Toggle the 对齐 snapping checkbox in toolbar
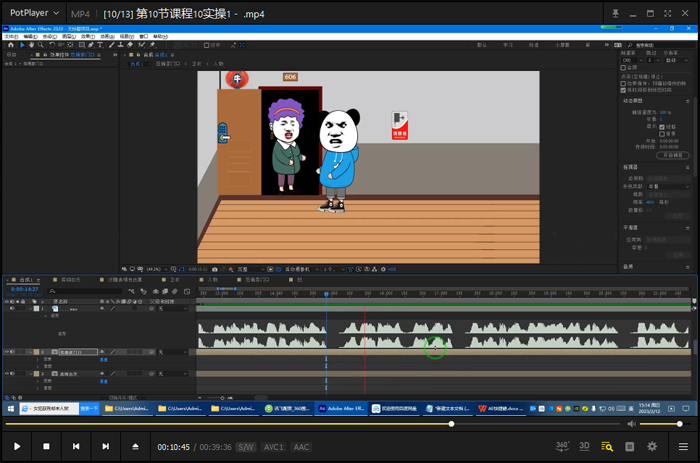Viewport: 700px width, 463px height. tap(206, 45)
